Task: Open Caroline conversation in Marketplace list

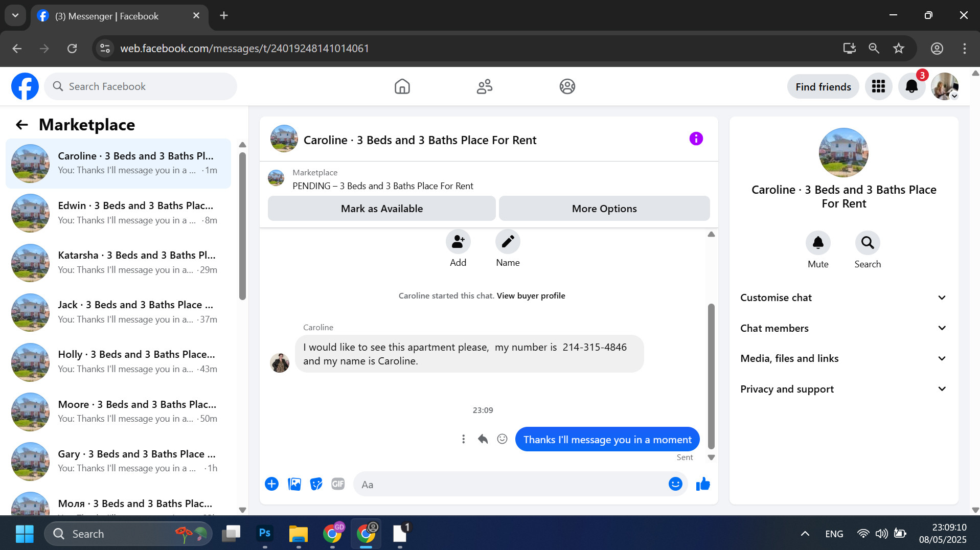Action: coord(118,164)
